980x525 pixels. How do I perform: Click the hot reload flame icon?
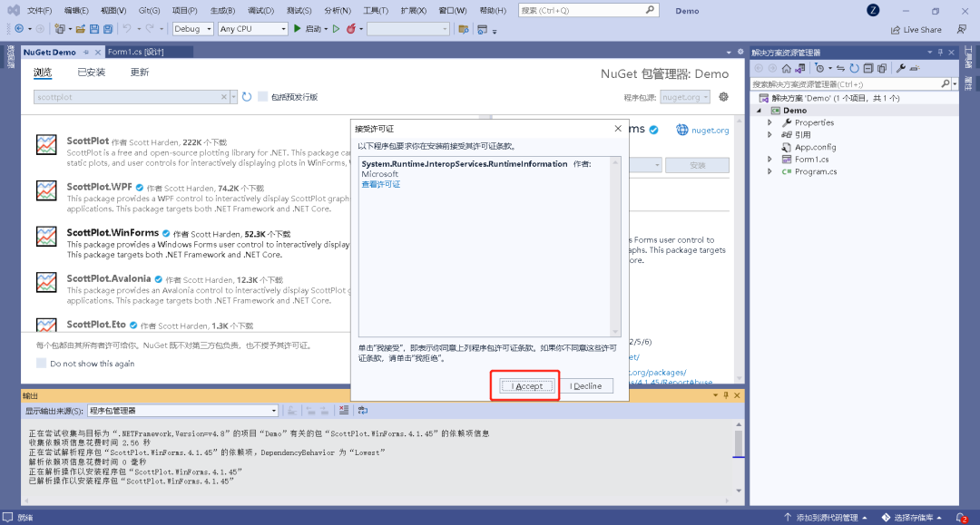pyautogui.click(x=349, y=29)
